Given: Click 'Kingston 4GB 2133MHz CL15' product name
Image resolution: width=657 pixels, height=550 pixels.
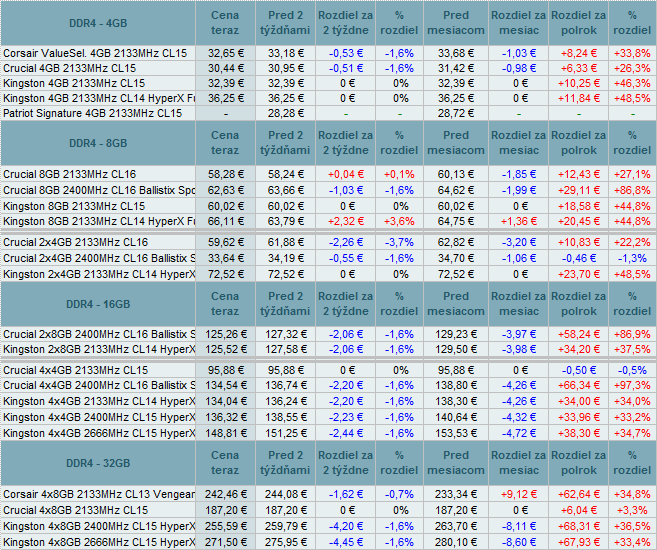Looking at the screenshot, I should coord(74,83).
